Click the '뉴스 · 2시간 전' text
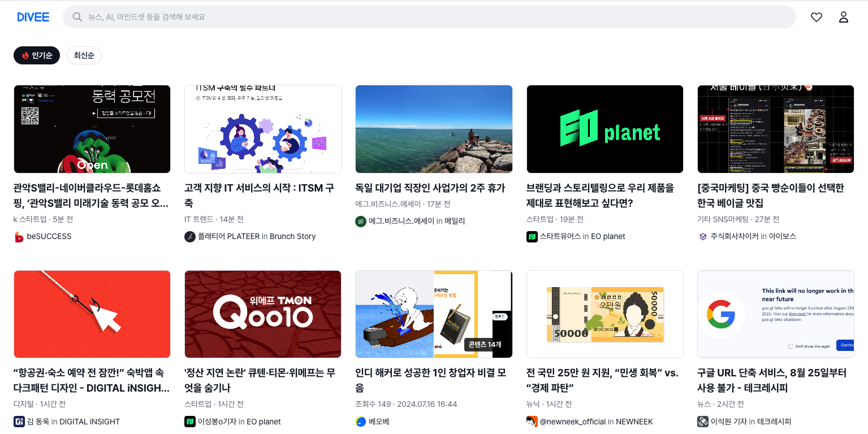868x434 pixels. [720, 404]
